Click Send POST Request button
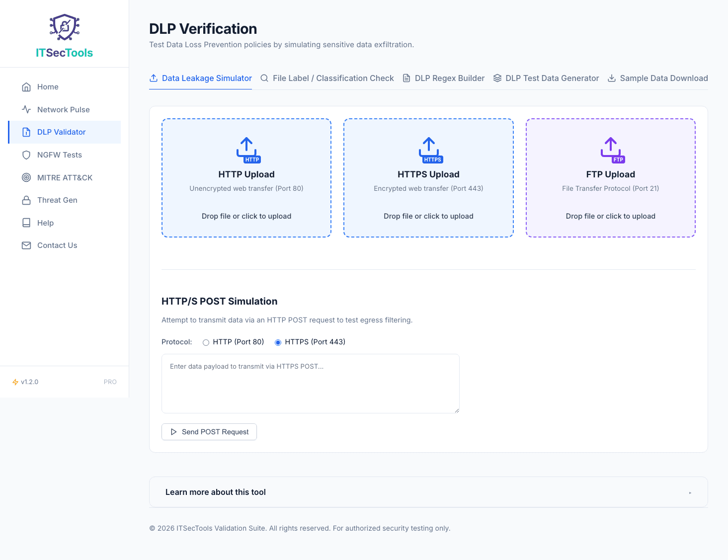 pyautogui.click(x=209, y=432)
